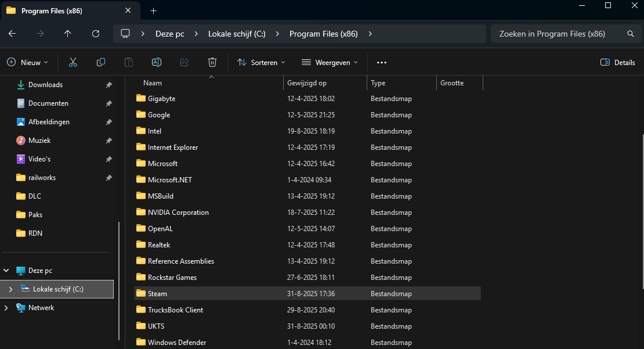Click the Copy icon in toolbar
Image resolution: width=644 pixels, height=349 pixels.
pyautogui.click(x=100, y=63)
